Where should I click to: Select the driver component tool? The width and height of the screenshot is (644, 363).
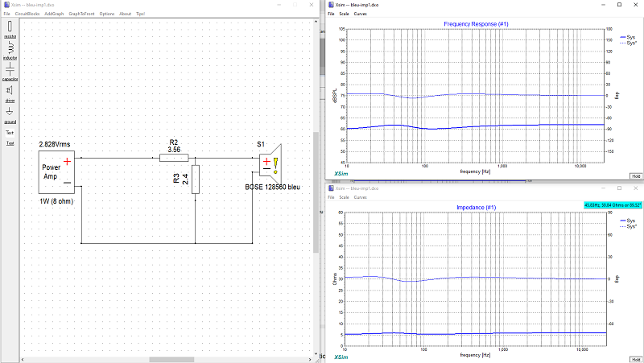tap(10, 93)
